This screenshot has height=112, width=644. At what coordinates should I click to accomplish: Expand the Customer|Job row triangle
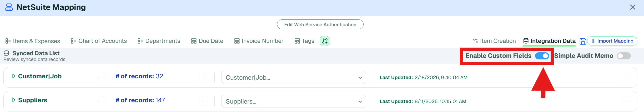13,76
